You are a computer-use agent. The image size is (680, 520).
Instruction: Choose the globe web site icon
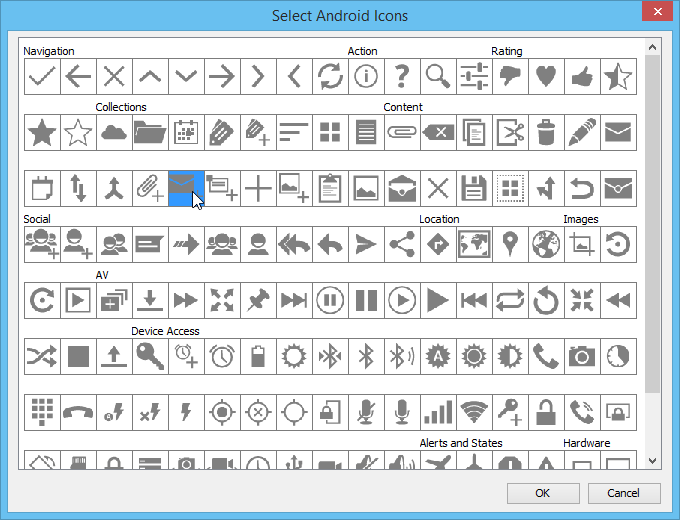click(x=546, y=244)
